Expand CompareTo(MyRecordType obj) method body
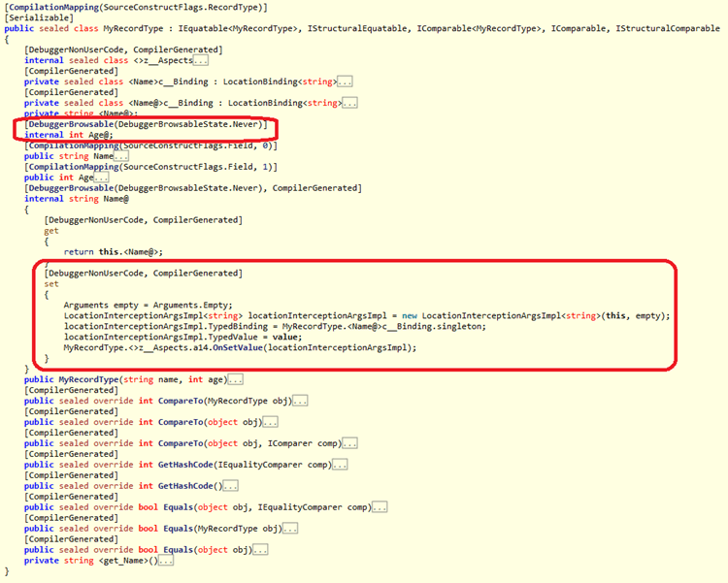Image resolution: width=728 pixels, height=583 pixels. click(x=299, y=401)
